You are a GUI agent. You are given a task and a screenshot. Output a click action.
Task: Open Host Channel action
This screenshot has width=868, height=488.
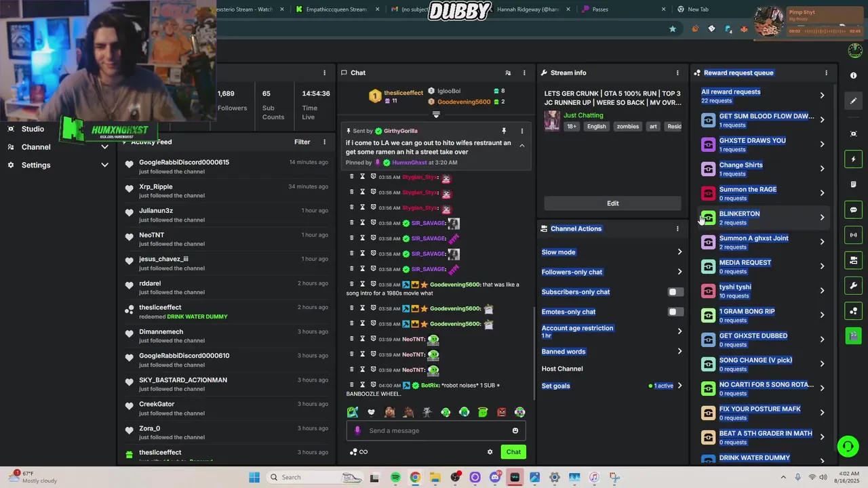[562, 369]
